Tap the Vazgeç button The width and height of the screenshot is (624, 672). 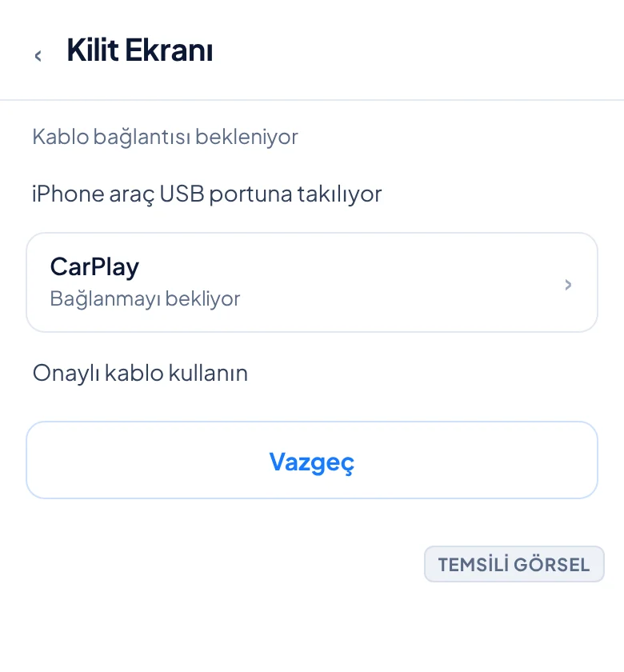312,460
